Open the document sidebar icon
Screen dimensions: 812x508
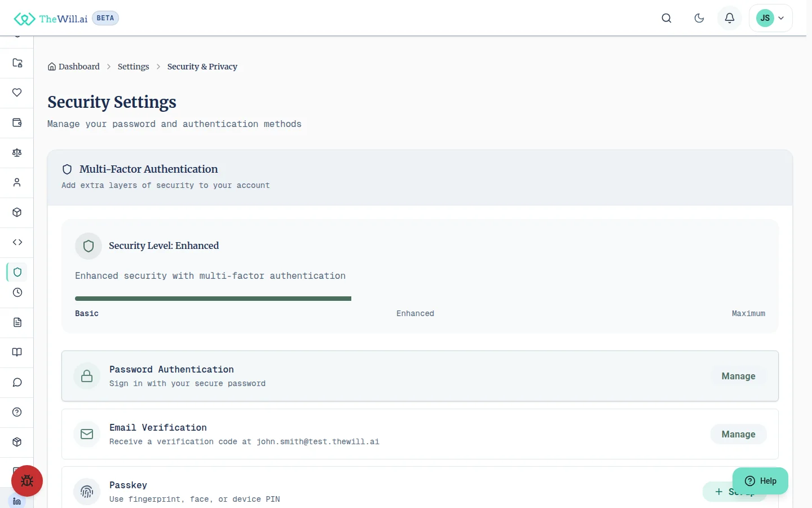[17, 322]
